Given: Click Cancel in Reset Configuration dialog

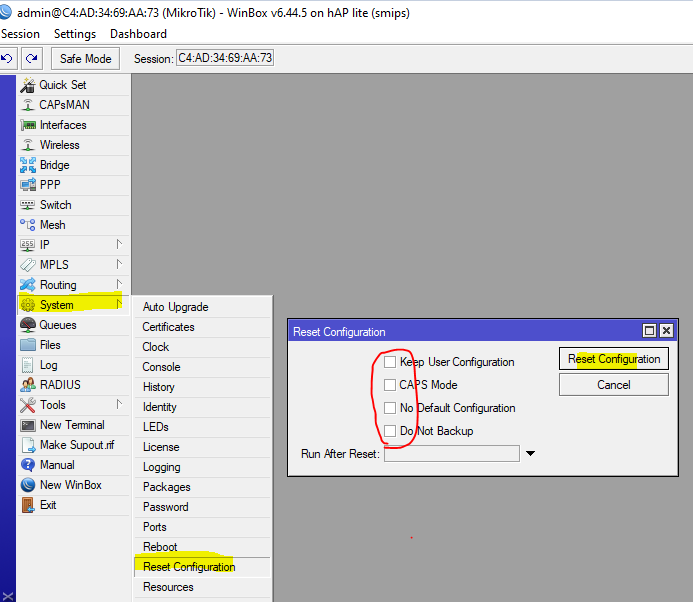Looking at the screenshot, I should (613, 385).
